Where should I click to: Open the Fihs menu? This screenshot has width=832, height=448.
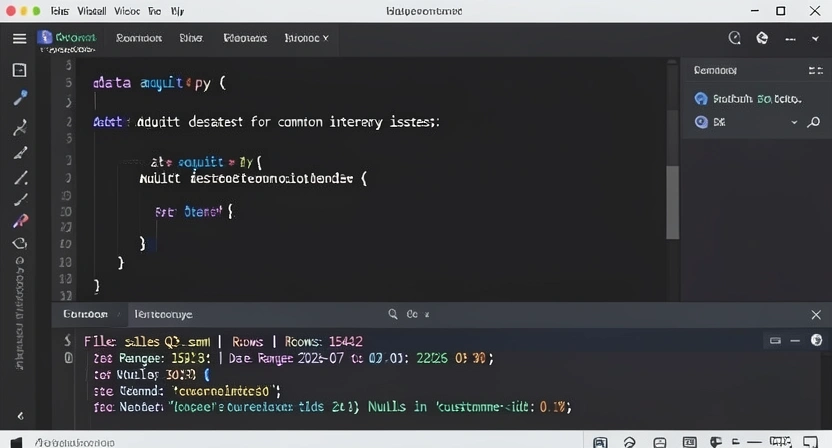click(x=60, y=11)
